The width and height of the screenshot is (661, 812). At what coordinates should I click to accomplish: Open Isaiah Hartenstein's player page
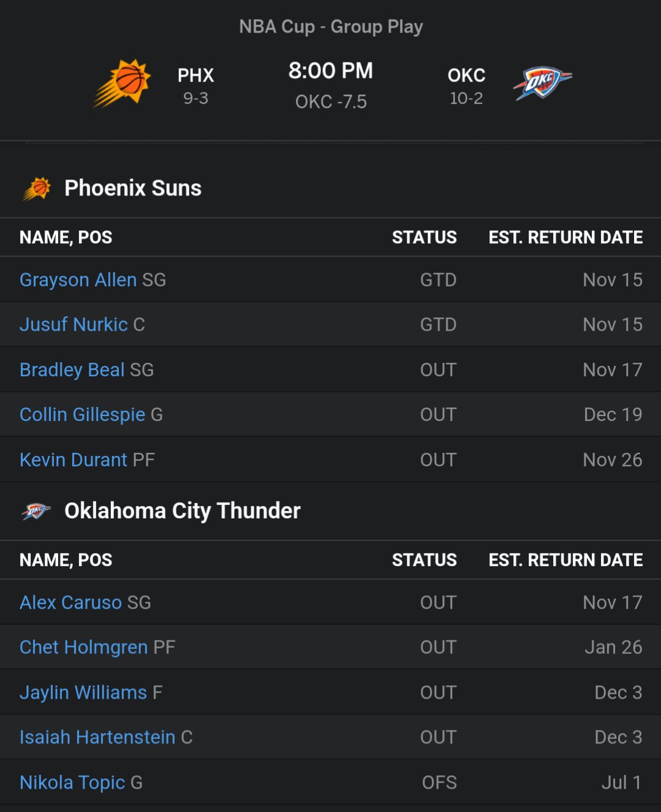click(x=97, y=738)
